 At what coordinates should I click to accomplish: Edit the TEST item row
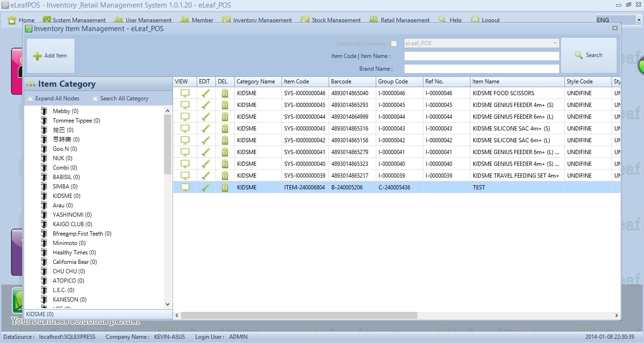206,188
